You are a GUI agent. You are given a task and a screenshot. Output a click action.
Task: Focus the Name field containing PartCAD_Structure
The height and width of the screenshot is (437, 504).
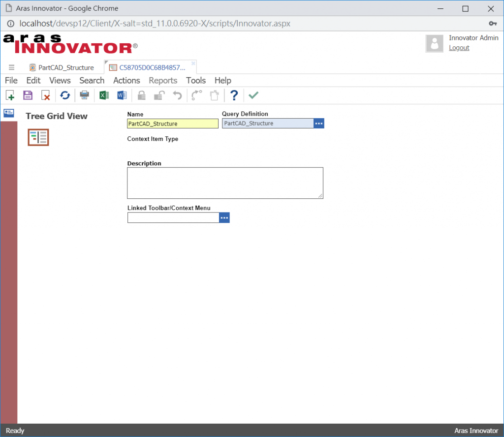(173, 124)
